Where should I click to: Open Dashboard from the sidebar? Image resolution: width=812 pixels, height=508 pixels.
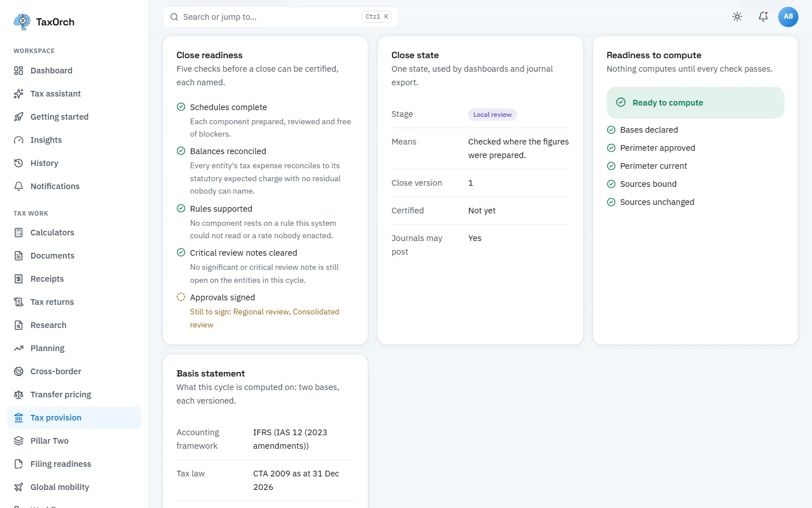74,71
